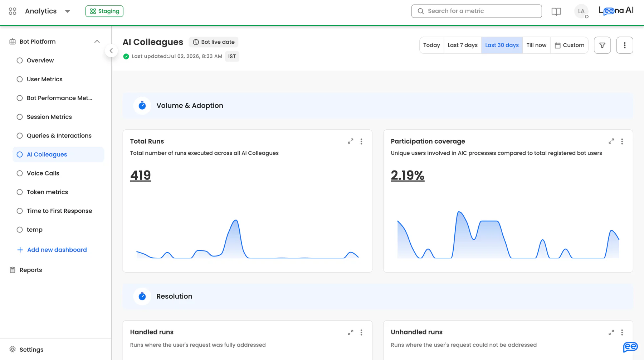Open the LA user avatar menu
644x360 pixels.
click(x=581, y=11)
